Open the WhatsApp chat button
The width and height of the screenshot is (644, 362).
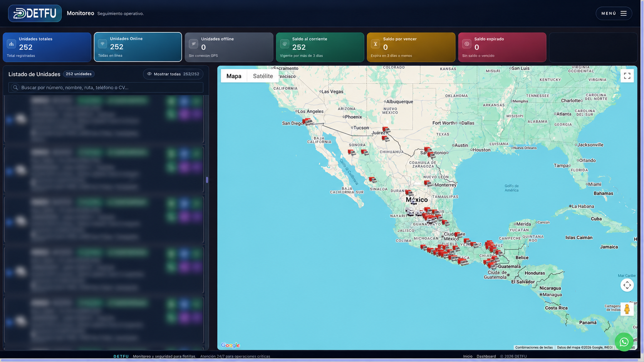coord(624,342)
